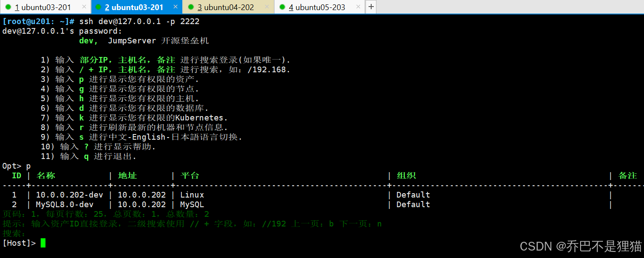Click menu line 7 mentioning Kubernetes

(134, 118)
